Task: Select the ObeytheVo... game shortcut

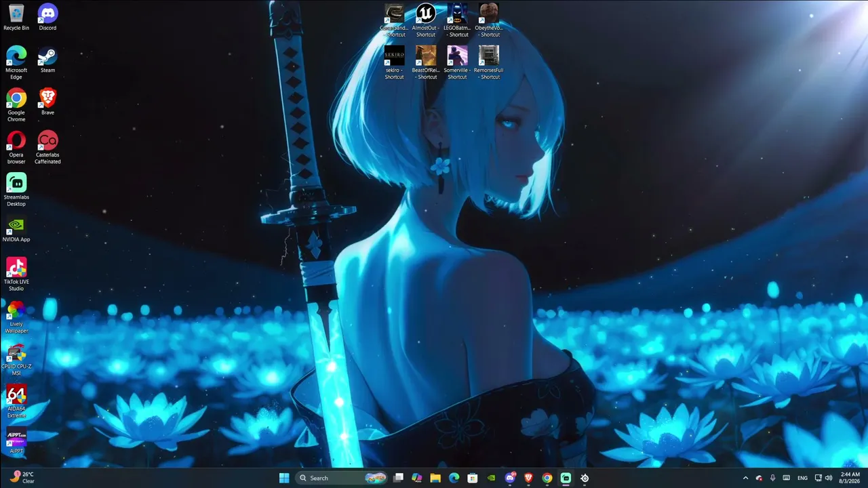Action: tap(488, 21)
